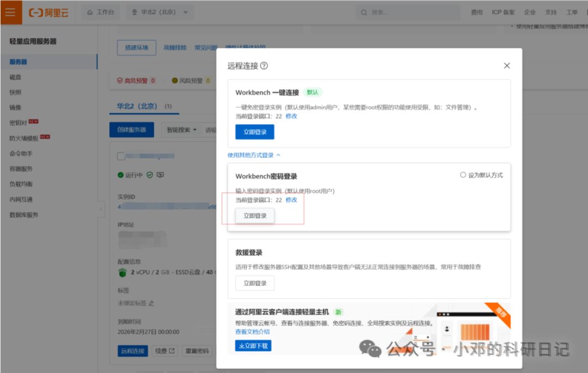
Task: Click the 工作台 home icon
Action: click(90, 12)
